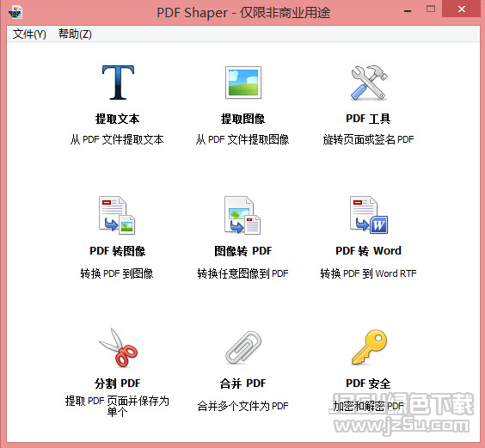485x448 pixels.
Task: Click description 提取 PDF 页面并保存为单个
Action: [x=117, y=406]
